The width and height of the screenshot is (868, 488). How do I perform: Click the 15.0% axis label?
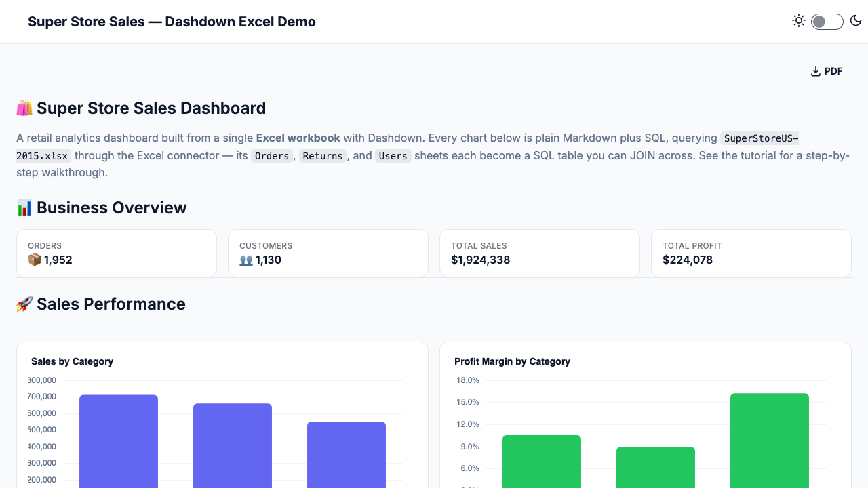[468, 402]
